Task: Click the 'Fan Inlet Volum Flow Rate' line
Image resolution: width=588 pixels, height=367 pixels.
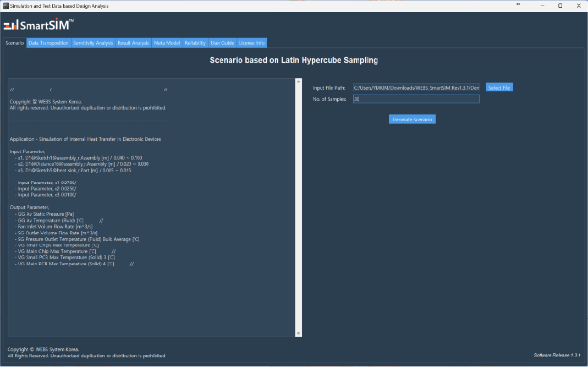Action: 53,227
